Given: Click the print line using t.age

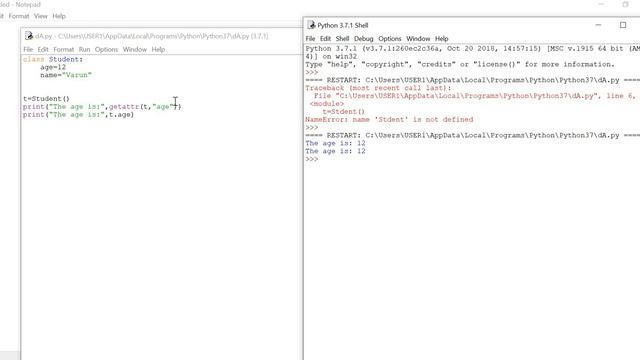Looking at the screenshot, I should (78, 115).
